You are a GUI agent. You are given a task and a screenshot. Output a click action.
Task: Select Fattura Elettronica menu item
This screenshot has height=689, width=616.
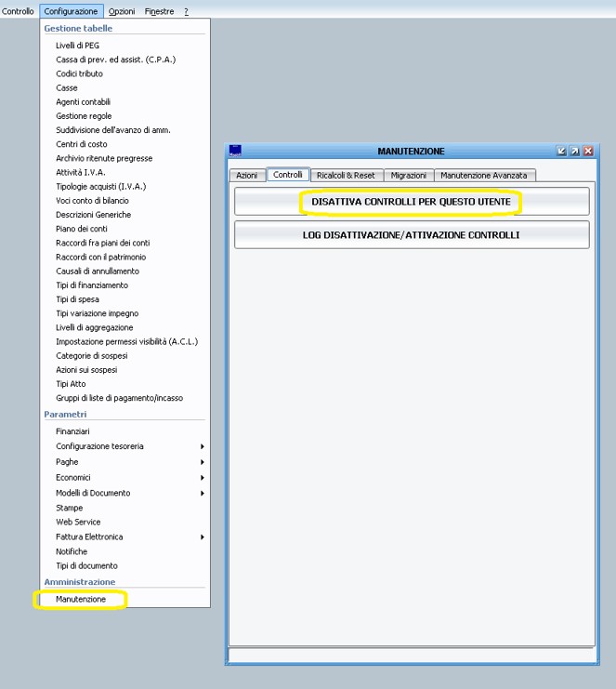pos(89,537)
